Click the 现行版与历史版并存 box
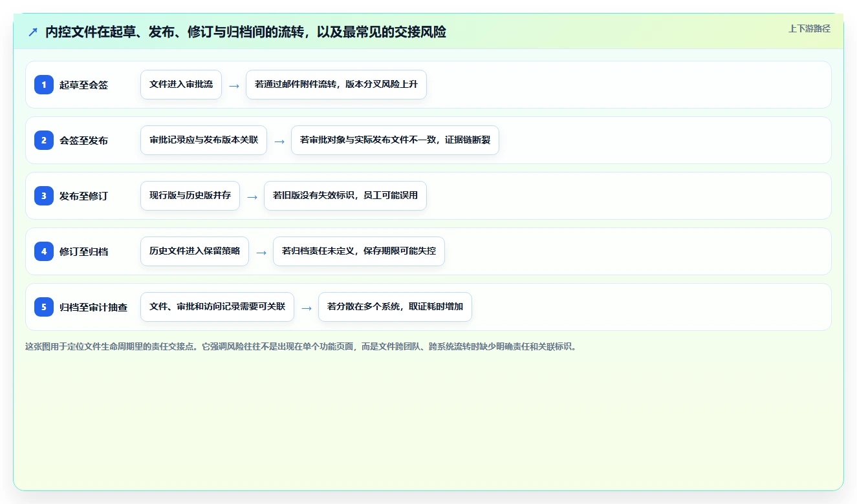The height and width of the screenshot is (504, 857). [190, 196]
